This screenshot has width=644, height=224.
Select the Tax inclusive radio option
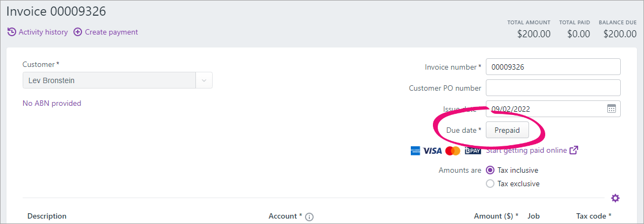coord(490,170)
